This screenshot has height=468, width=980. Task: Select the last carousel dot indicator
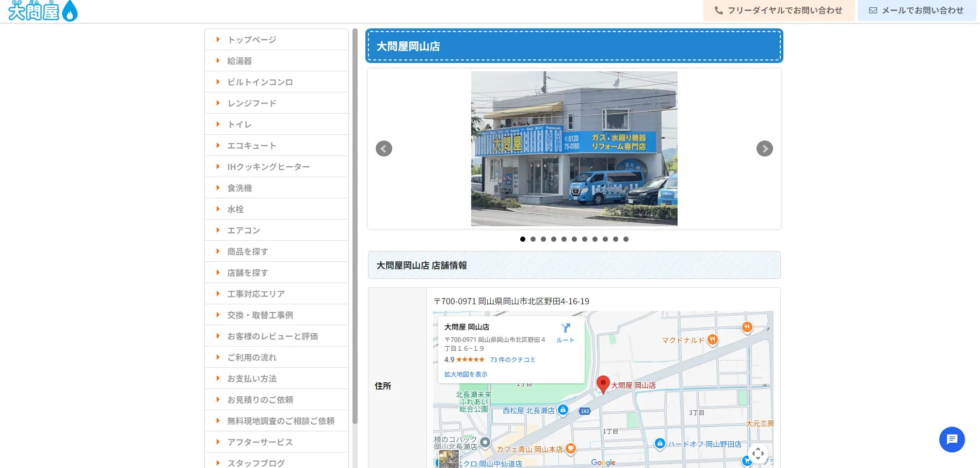(626, 239)
